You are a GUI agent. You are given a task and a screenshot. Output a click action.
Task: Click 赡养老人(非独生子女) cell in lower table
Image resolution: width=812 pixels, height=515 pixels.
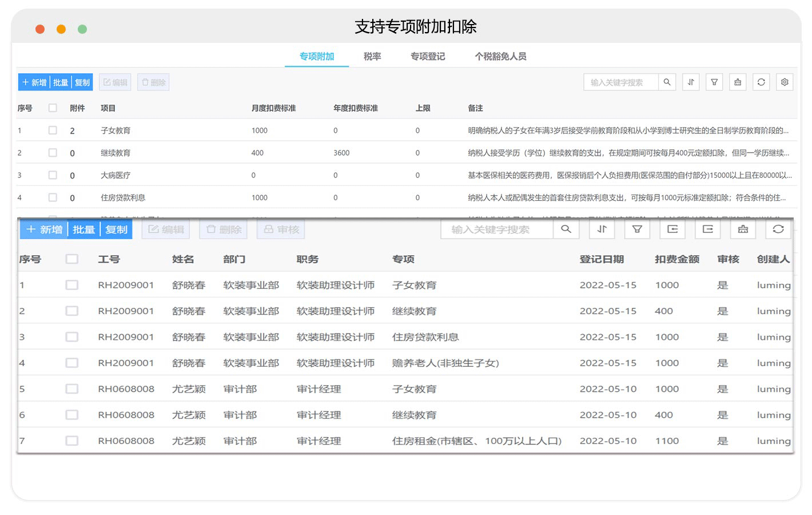[x=445, y=363]
